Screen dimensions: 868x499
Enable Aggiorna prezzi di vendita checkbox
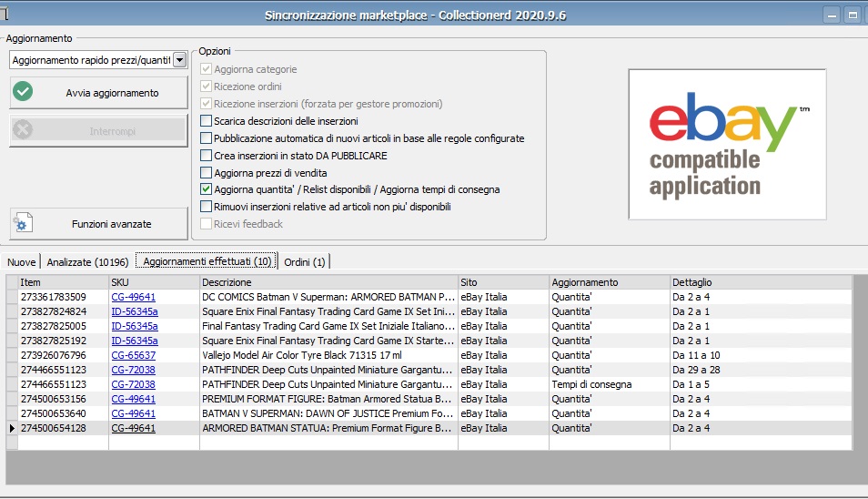tap(206, 172)
